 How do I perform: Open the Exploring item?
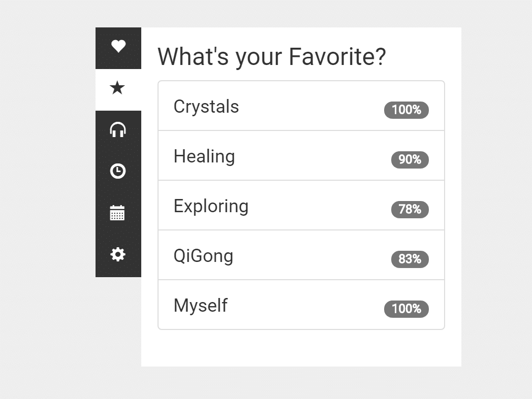pyautogui.click(x=301, y=205)
